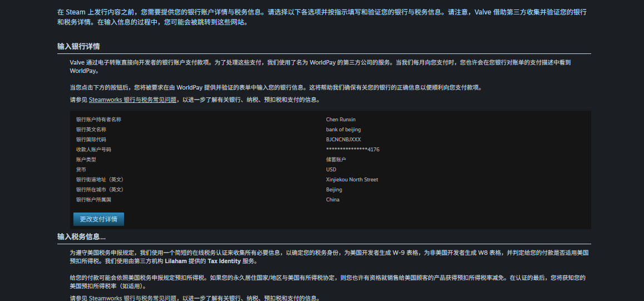Select address Xinjiekou North Street
This screenshot has height=301, width=644.
click(352, 180)
